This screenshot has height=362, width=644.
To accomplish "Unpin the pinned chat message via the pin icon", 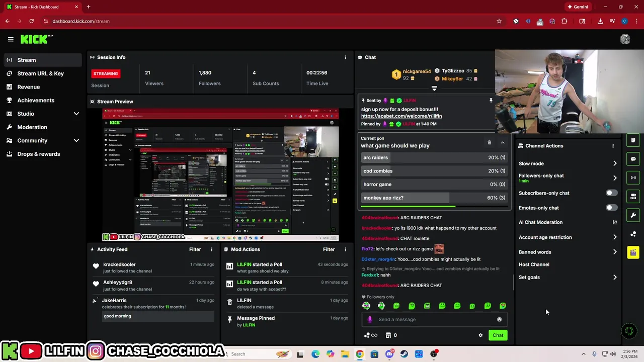I will pos(491,101).
